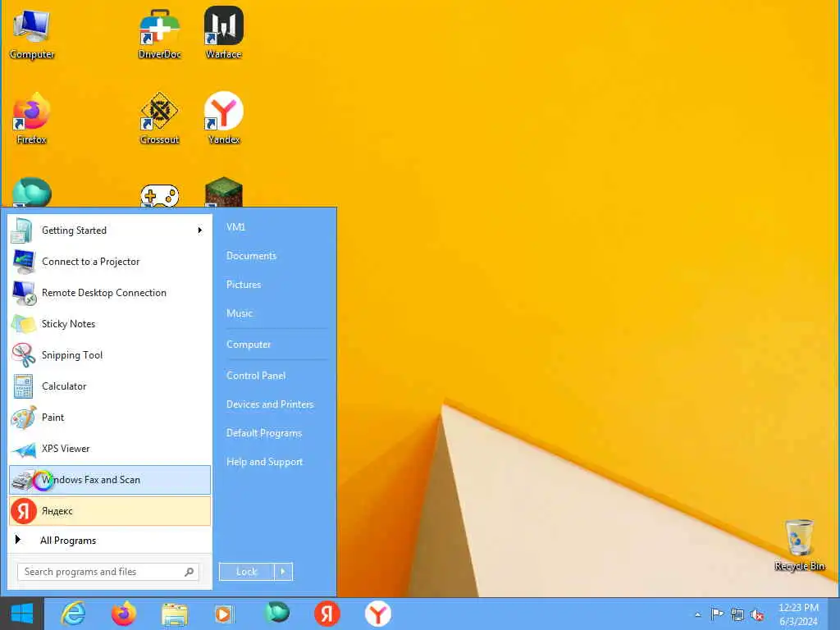The height and width of the screenshot is (630, 840).
Task: Select the Crossout desktop shortcut
Action: tap(159, 119)
